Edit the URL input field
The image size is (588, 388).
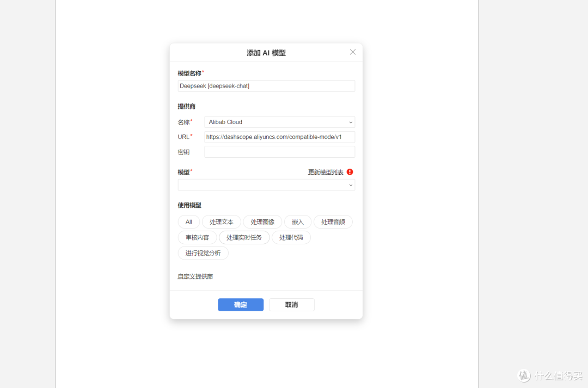(x=279, y=137)
